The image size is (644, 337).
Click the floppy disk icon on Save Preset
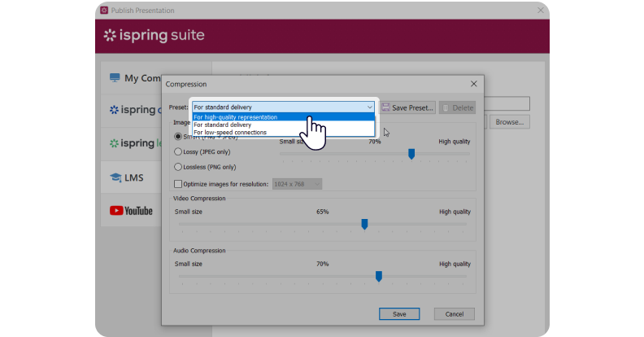pyautogui.click(x=385, y=107)
